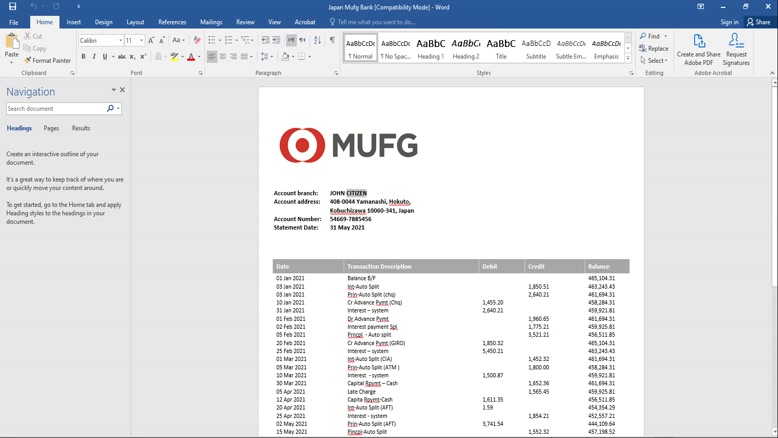
Task: Click the Save icon in the title bar
Action: point(12,6)
